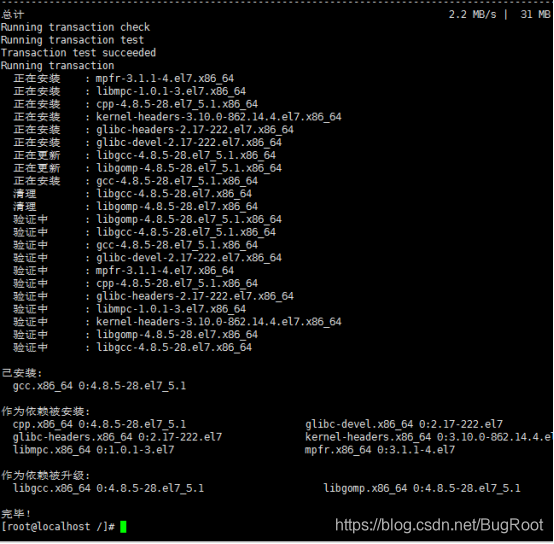Click the '总计' total label
The width and height of the screenshot is (554, 544).
pyautogui.click(x=13, y=14)
